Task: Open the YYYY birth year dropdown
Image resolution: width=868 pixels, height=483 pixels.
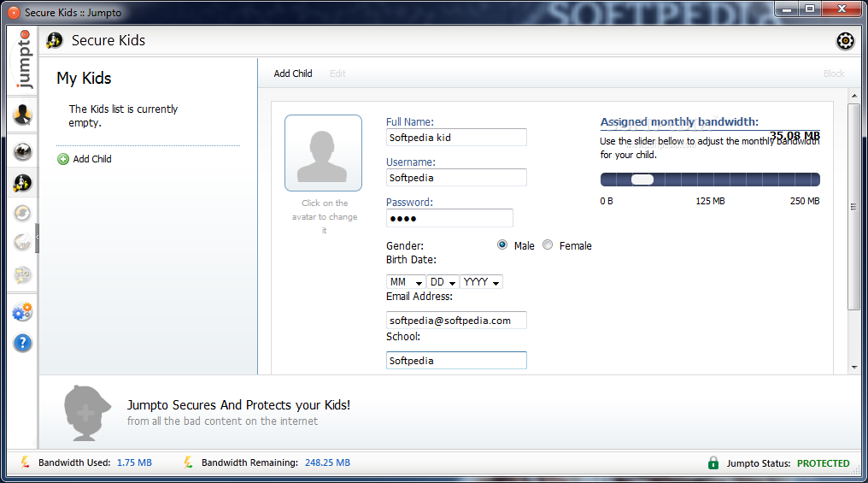Action: (482, 282)
